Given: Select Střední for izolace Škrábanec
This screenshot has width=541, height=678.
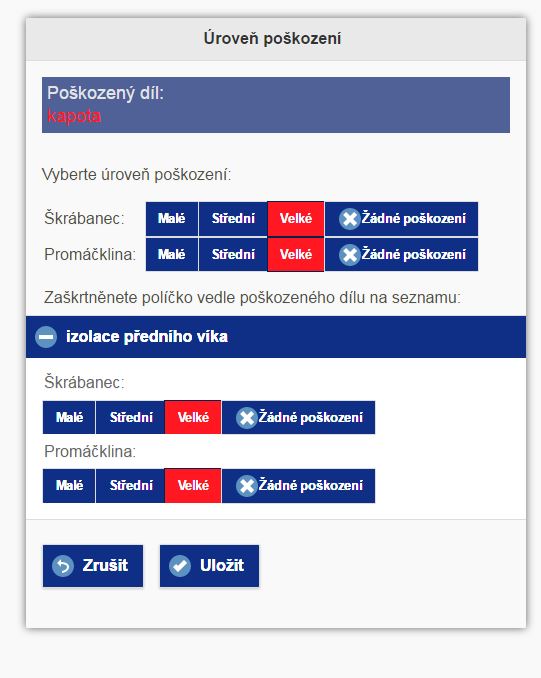Looking at the screenshot, I should click(131, 417).
